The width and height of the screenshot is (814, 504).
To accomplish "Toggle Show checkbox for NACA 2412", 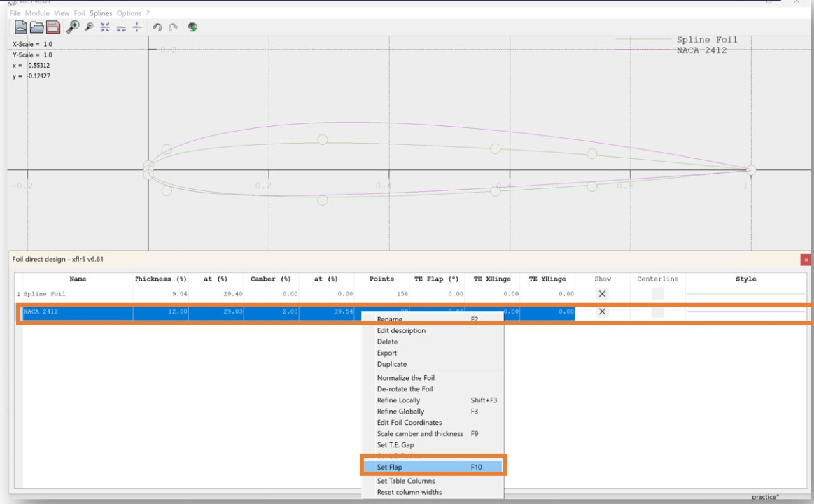I will pos(602,311).
